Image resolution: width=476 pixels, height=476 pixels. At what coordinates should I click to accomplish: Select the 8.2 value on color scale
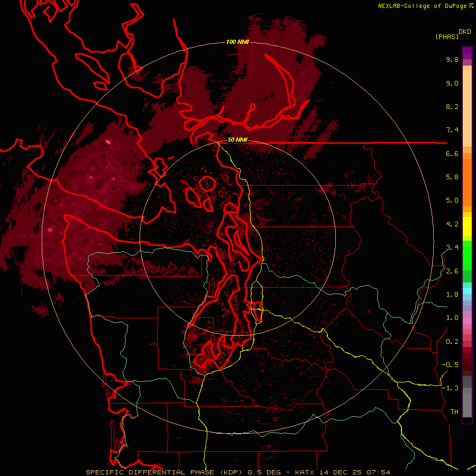click(x=452, y=106)
